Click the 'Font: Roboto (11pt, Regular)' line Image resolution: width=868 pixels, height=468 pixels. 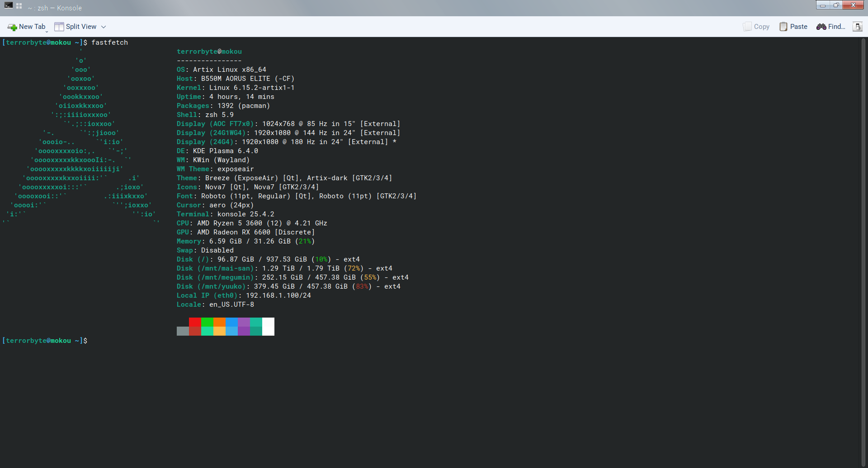pos(297,196)
